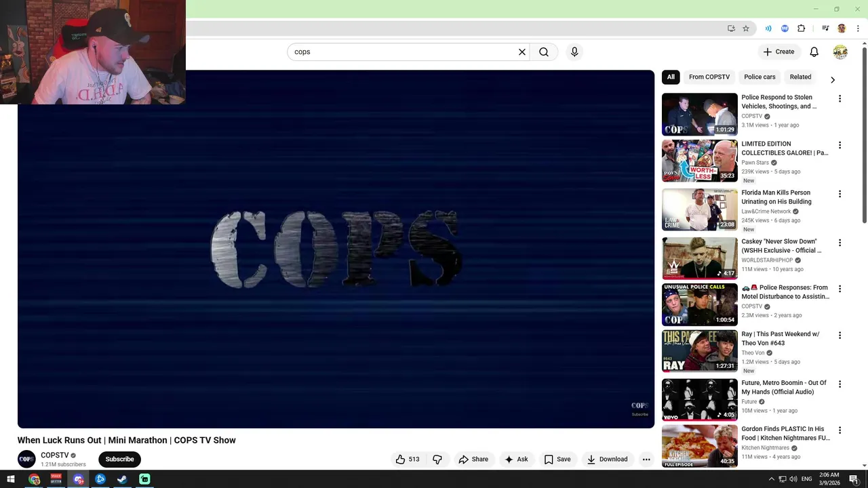Click the Ask button
868x488 pixels.
516,459
